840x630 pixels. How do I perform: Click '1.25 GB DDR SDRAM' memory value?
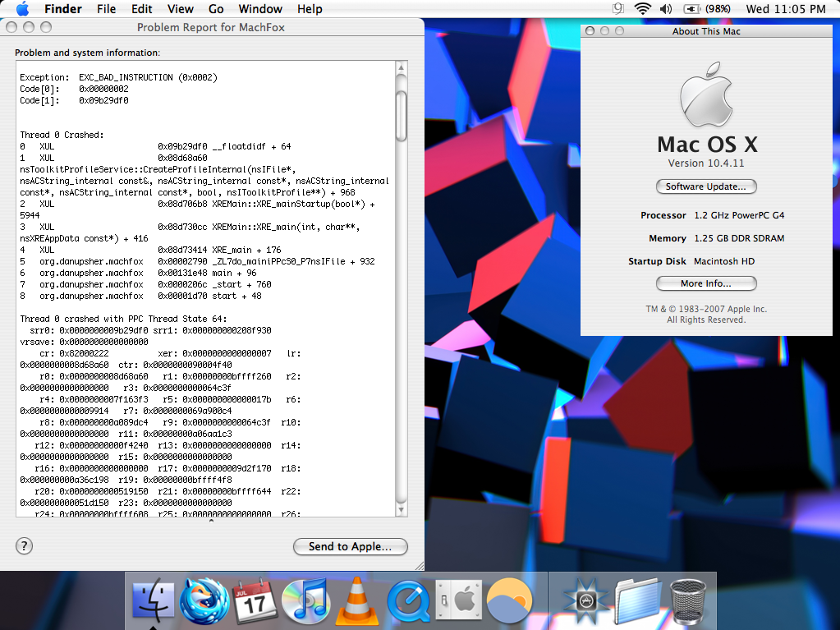pos(739,238)
